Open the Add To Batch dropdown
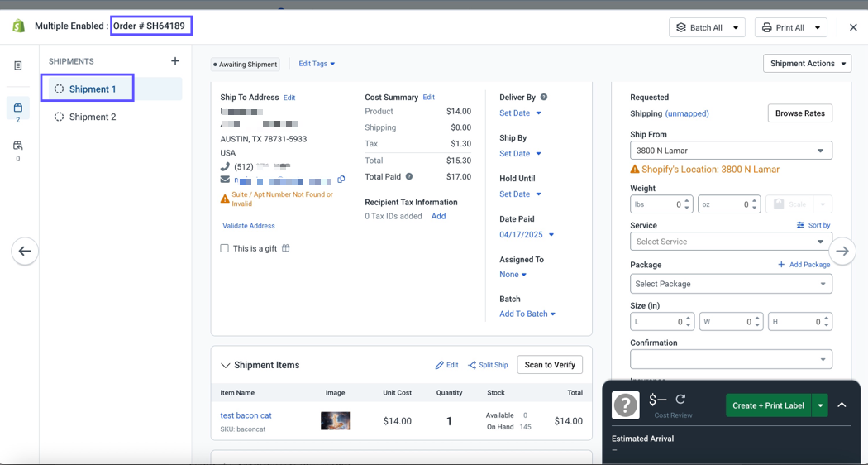This screenshot has width=868, height=465. pyautogui.click(x=527, y=314)
